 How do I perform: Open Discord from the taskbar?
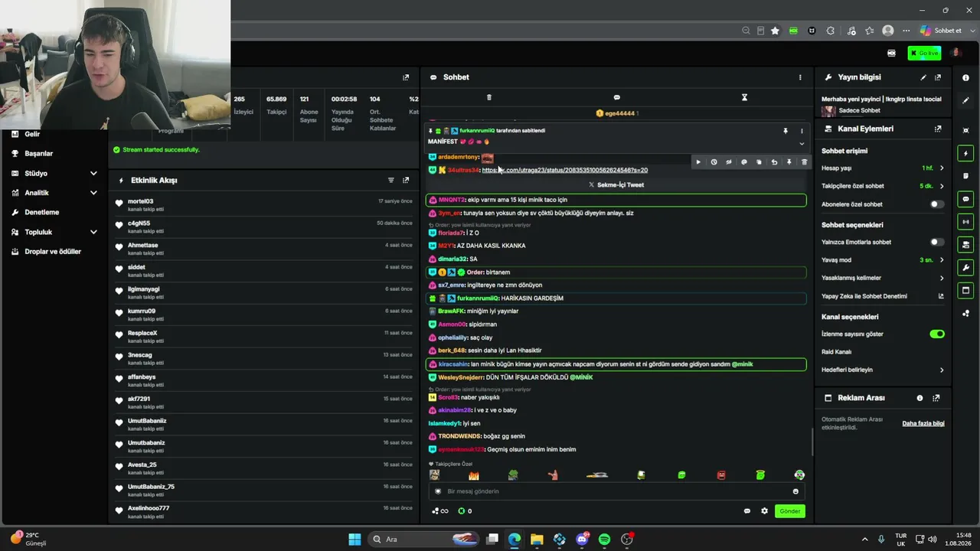(x=582, y=540)
